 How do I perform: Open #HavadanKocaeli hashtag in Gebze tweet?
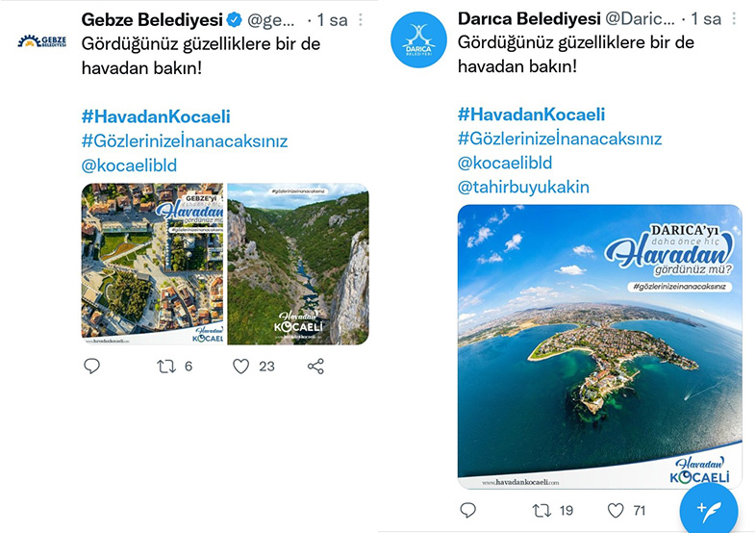click(156, 116)
